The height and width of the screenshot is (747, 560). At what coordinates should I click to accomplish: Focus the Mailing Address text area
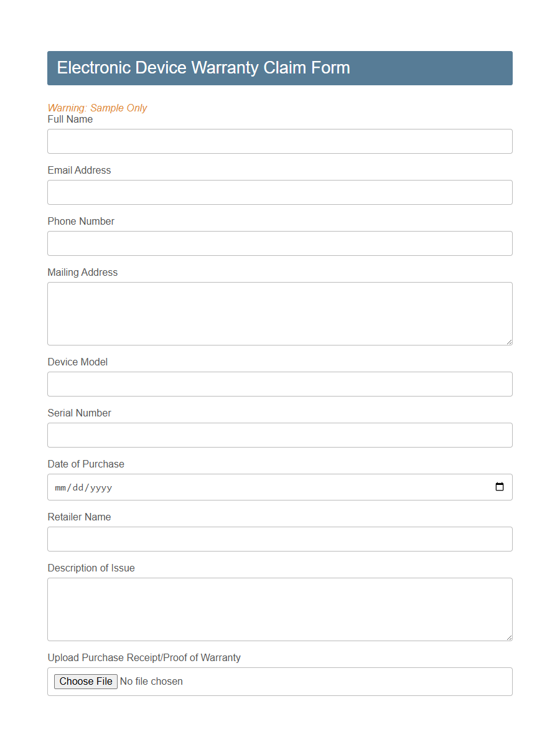click(x=279, y=313)
